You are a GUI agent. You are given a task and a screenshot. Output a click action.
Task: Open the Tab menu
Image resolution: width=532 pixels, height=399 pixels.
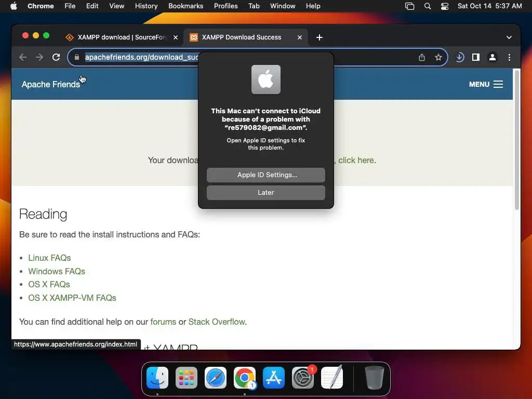(x=254, y=6)
